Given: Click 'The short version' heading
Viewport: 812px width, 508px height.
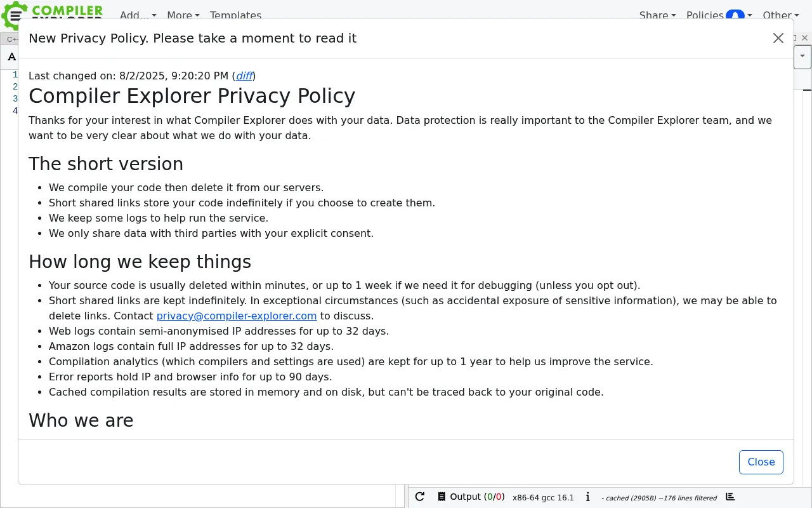Looking at the screenshot, I should coord(106,164).
